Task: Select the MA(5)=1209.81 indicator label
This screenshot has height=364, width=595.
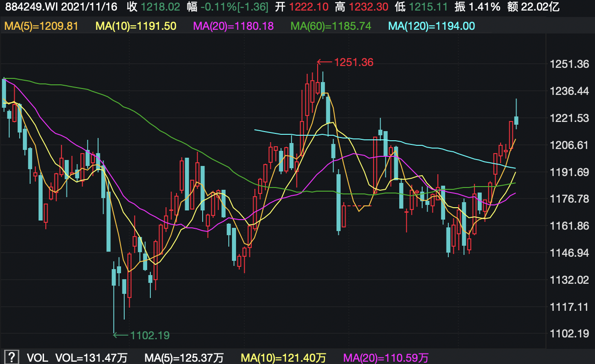Action: [x=41, y=26]
